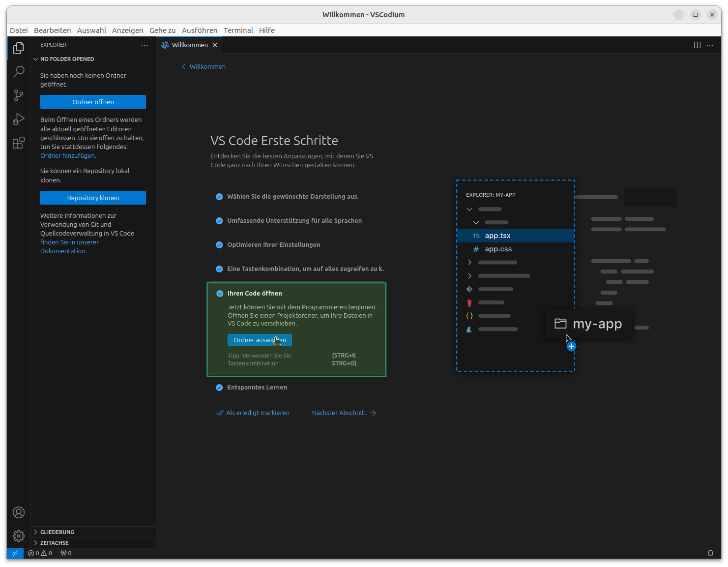The height and width of the screenshot is (567, 728).
Task: Open the Extensions view icon
Action: (19, 143)
